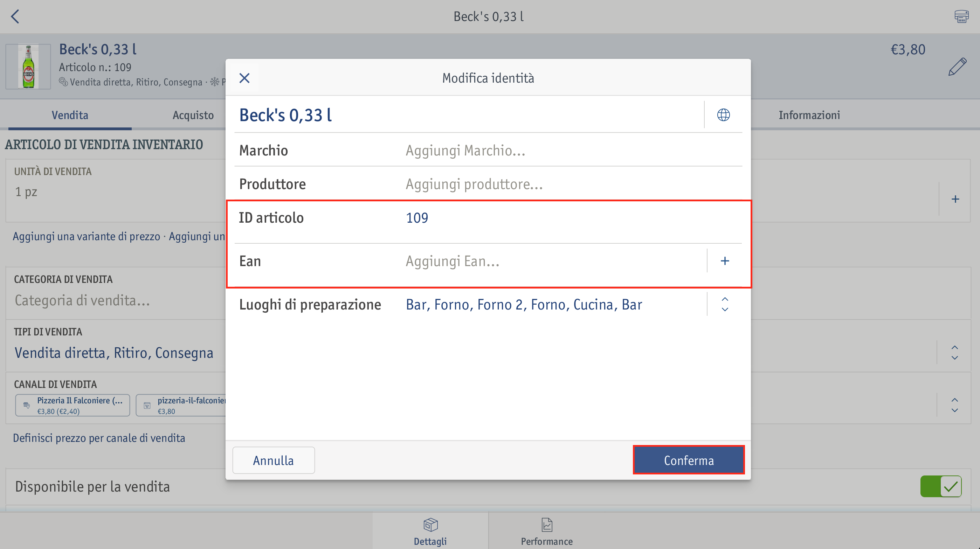Close the Modifica identità dialog with X
Image resolution: width=980 pixels, height=549 pixels.
[x=244, y=78]
